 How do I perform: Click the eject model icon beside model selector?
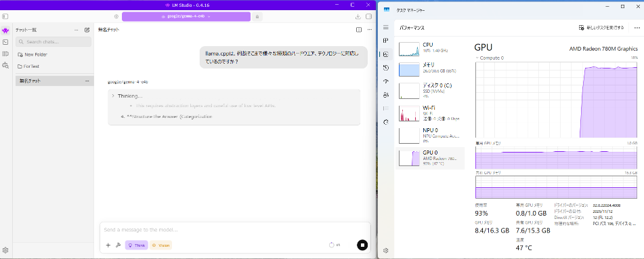(x=257, y=16)
